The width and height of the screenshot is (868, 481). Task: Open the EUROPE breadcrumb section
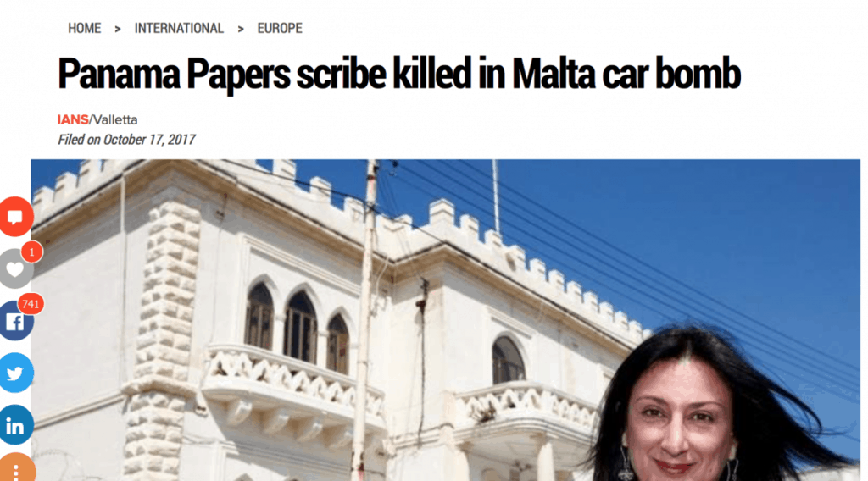(x=280, y=28)
